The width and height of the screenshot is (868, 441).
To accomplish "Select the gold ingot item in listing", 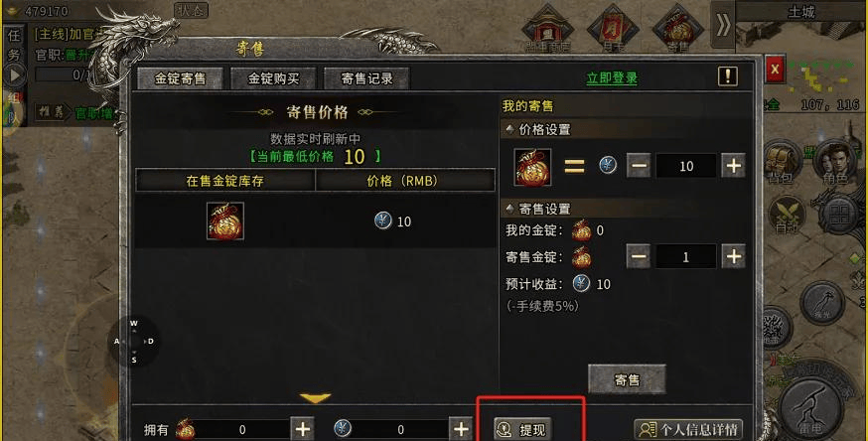I will (225, 220).
